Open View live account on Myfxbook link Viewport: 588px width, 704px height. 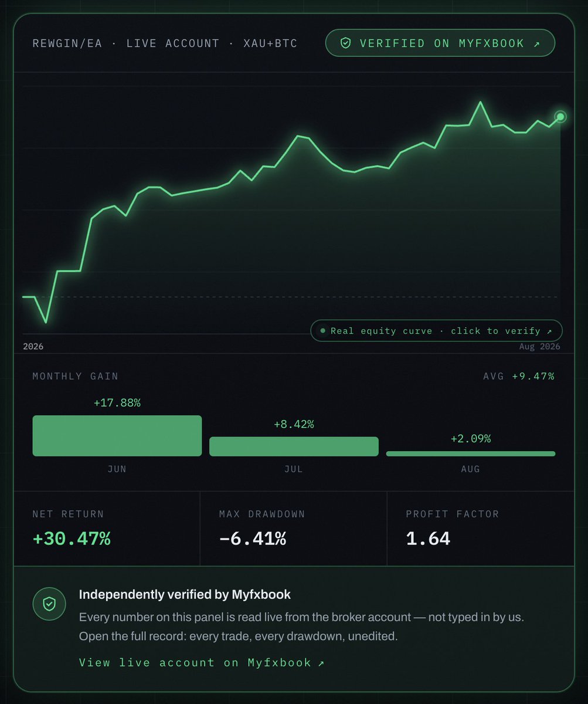[x=202, y=663]
